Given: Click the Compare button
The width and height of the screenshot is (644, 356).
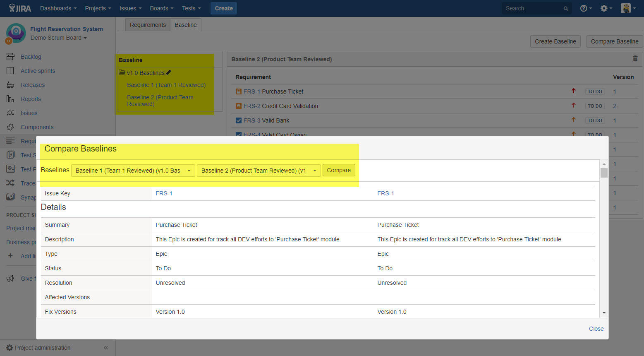Looking at the screenshot, I should click(x=339, y=170).
